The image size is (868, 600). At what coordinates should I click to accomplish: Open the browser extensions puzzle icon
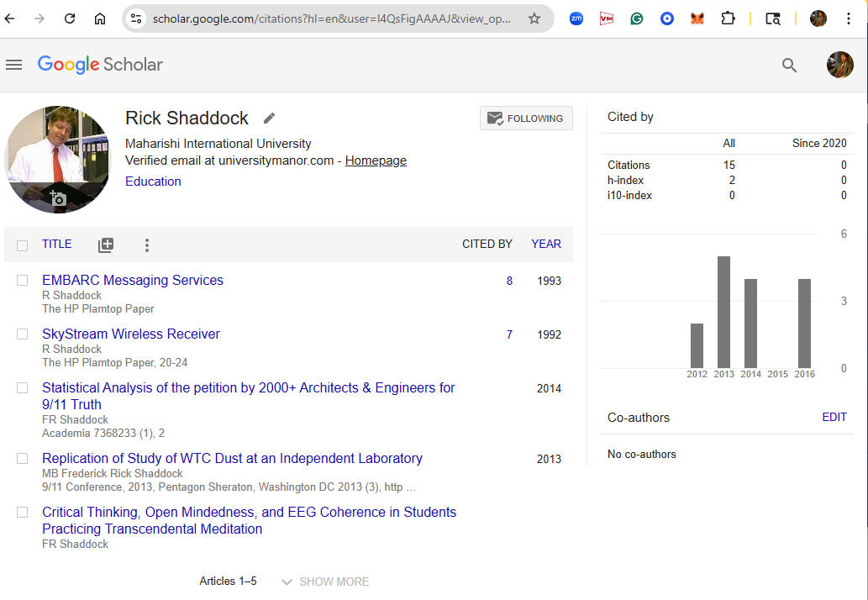728,18
